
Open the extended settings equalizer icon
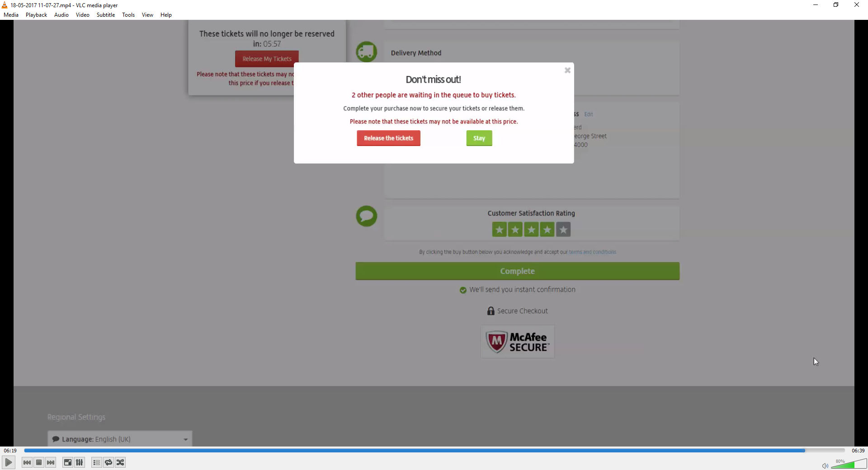(x=80, y=462)
